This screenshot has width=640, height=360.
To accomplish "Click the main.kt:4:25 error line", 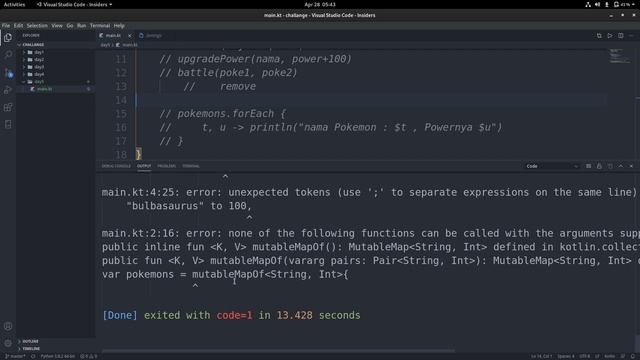I will coord(369,192).
